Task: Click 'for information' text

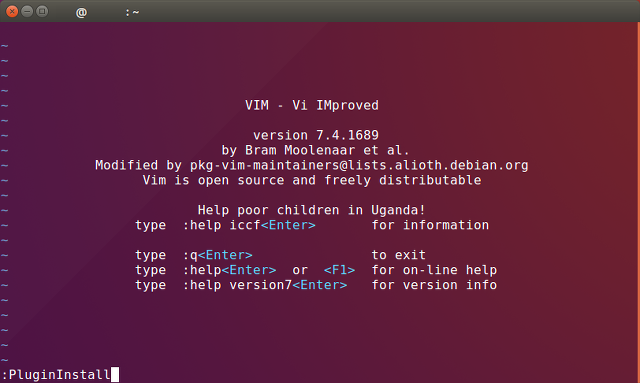Action: pos(430,225)
